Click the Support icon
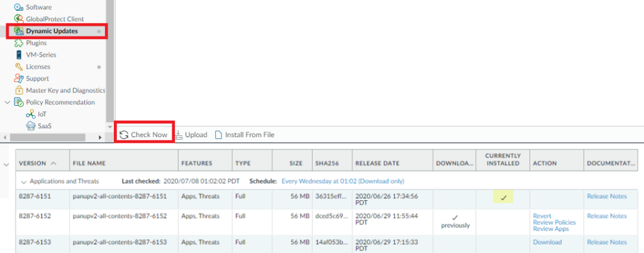The image size is (644, 253). (18, 79)
